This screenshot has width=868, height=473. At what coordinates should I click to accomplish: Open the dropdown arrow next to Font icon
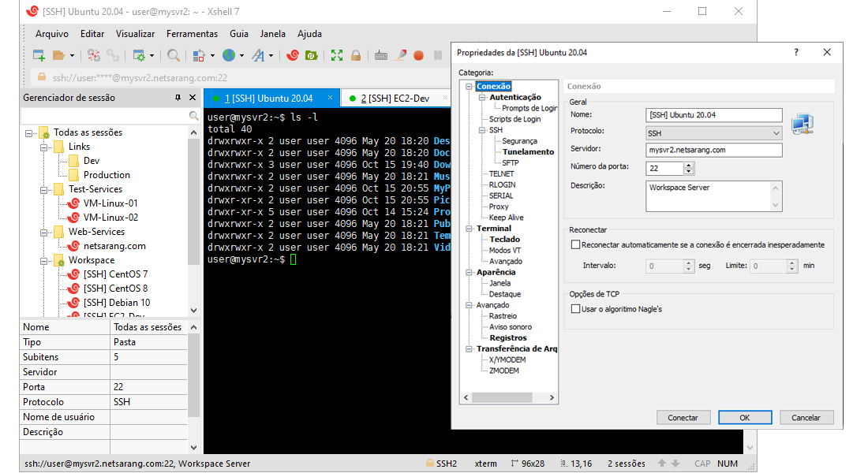pyautogui.click(x=271, y=55)
